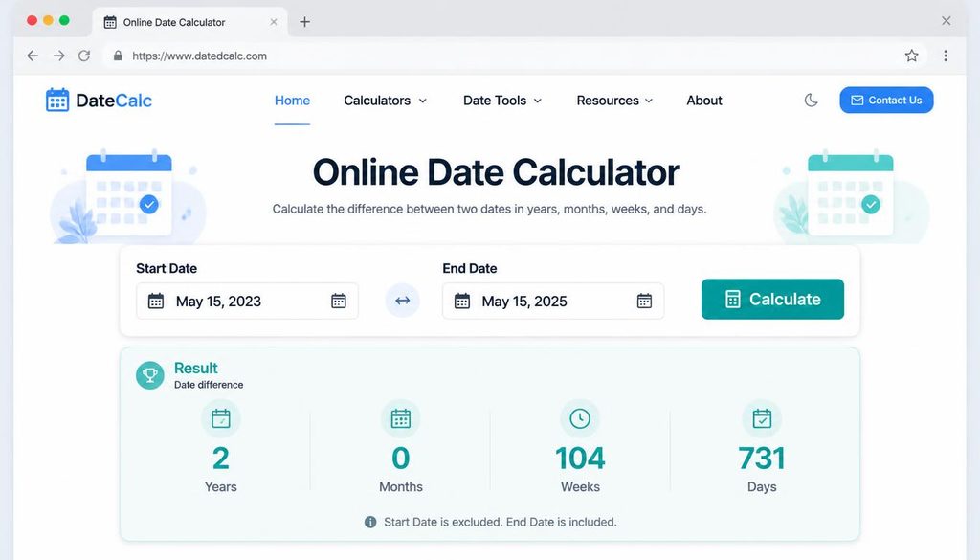Close the Online Date Calculator tab
The width and height of the screenshot is (980, 560).
coord(273,22)
